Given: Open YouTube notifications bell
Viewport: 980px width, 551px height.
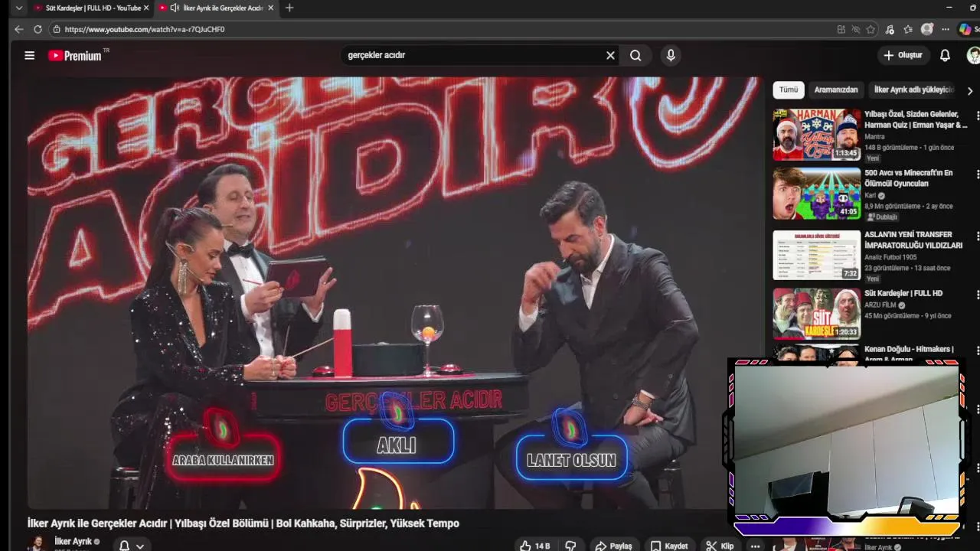Looking at the screenshot, I should click(945, 55).
